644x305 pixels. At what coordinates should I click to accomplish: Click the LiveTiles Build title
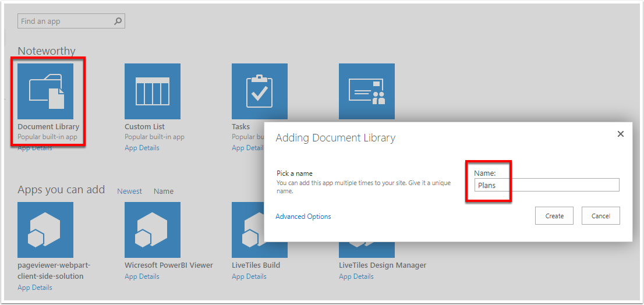click(x=256, y=265)
